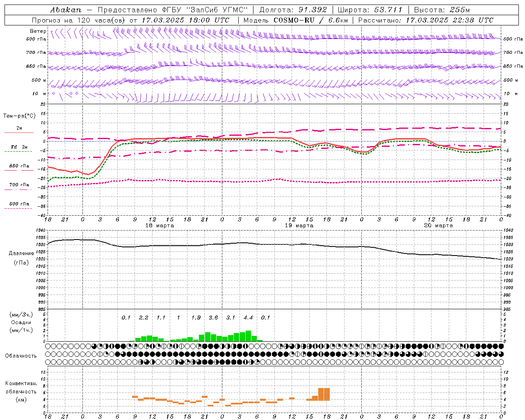Click the '2.2' three-hour precipitation total
The width and height of the screenshot is (525, 420).
(x=144, y=317)
